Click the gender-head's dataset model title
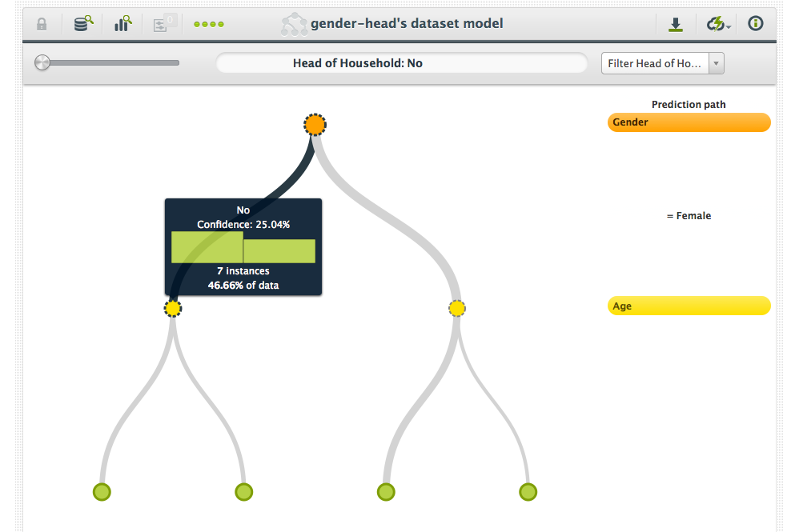Viewport: 791px width, 532px height. [x=408, y=23]
